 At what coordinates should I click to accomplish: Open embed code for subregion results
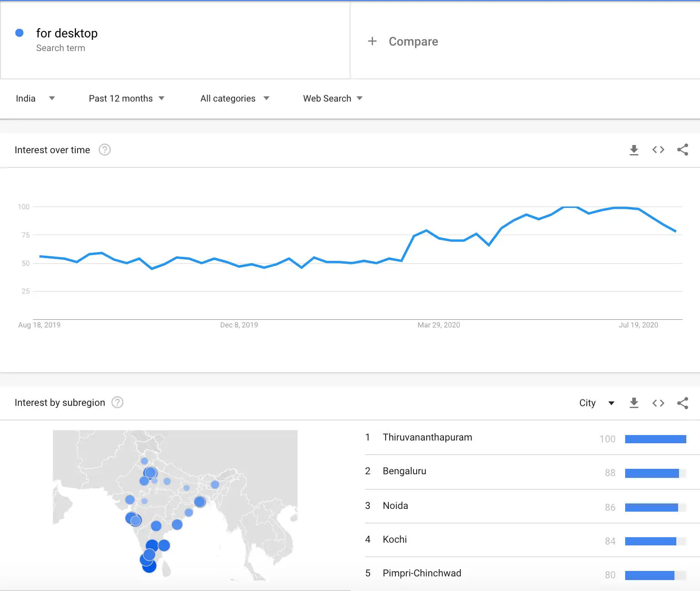tap(658, 403)
